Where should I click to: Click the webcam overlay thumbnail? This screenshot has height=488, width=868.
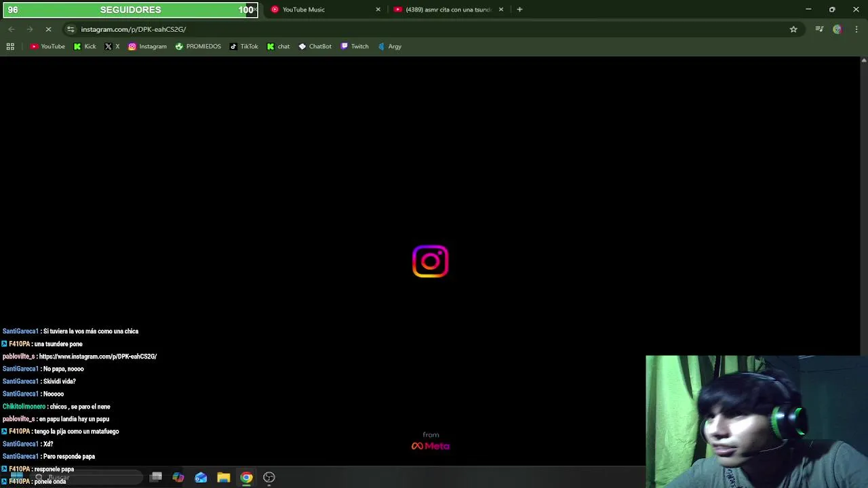[757, 422]
